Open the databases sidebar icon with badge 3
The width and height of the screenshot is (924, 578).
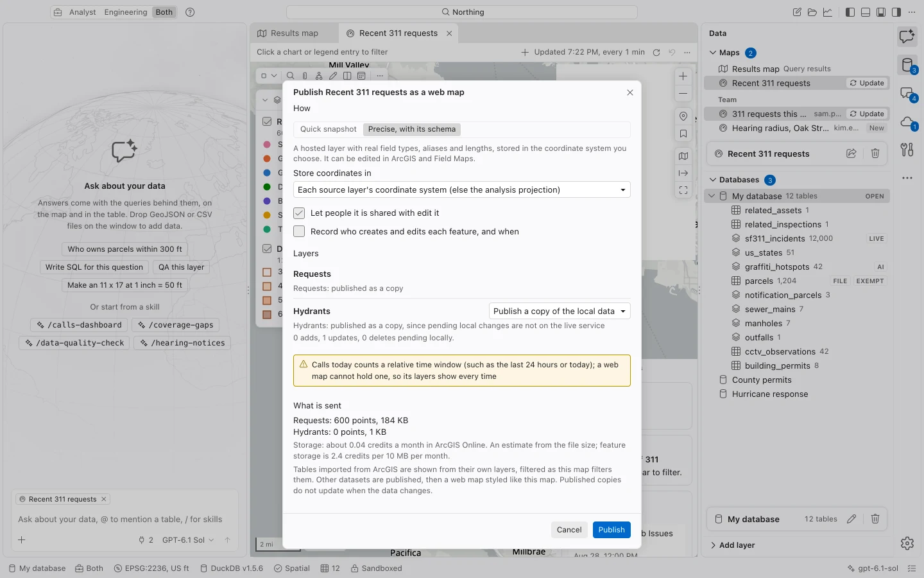(x=907, y=65)
